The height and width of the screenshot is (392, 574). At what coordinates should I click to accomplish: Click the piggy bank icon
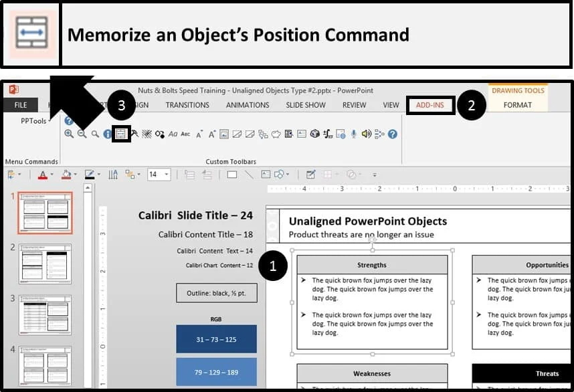(276, 134)
